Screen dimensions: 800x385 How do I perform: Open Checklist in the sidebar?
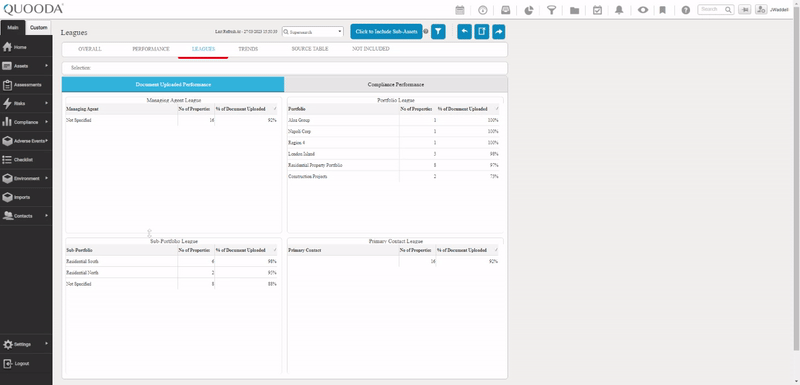pyautogui.click(x=26, y=160)
